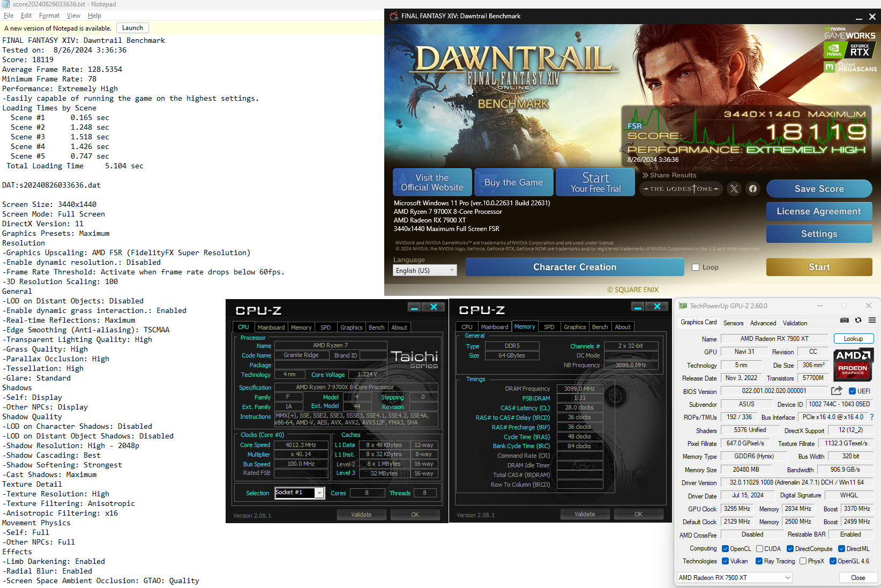Open Notepad Format menu
The height and width of the screenshot is (588, 881).
tap(49, 16)
